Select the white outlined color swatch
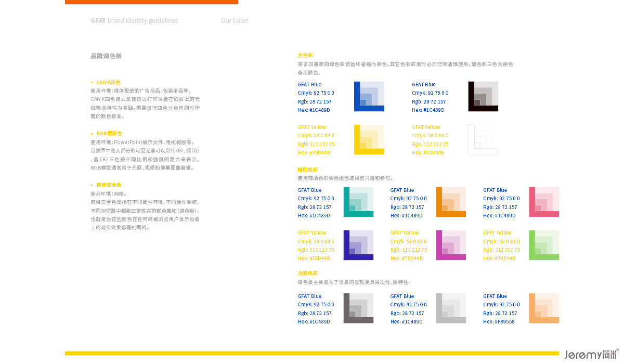The width and height of the screenshot is (624, 364). point(483,140)
